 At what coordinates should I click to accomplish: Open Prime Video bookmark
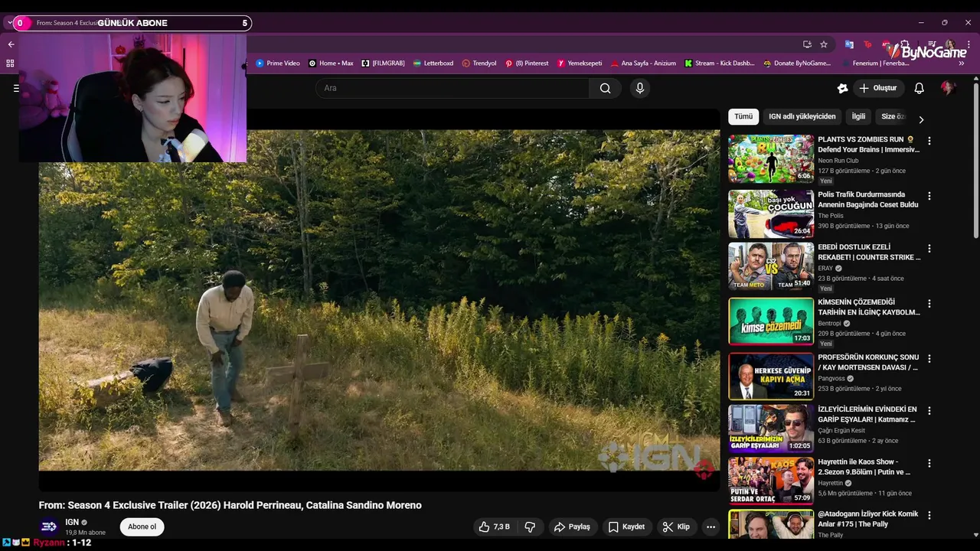pos(278,64)
